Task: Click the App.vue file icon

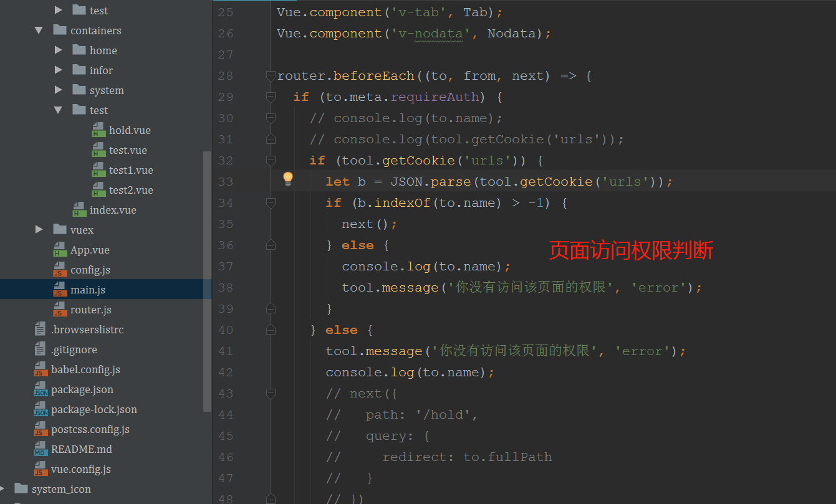Action: [x=60, y=250]
